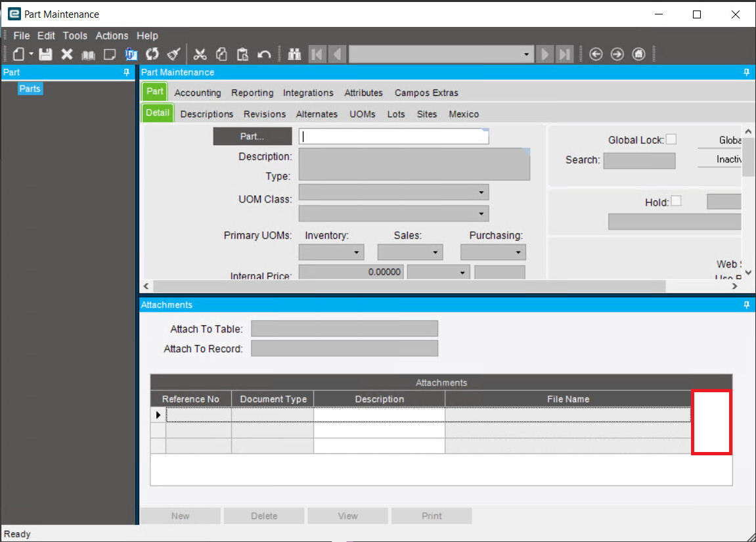Viewport: 756px width, 542px height.
Task: Click the Home icon in toolbar
Action: [638, 55]
